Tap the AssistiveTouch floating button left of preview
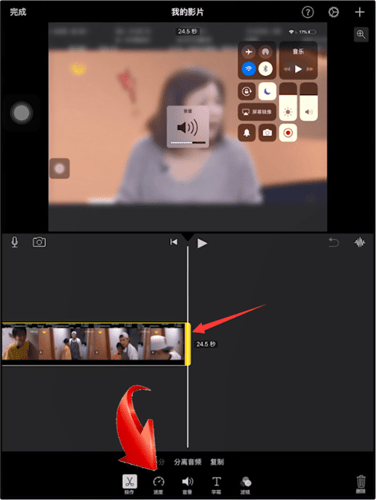376x500 pixels. [x=21, y=113]
